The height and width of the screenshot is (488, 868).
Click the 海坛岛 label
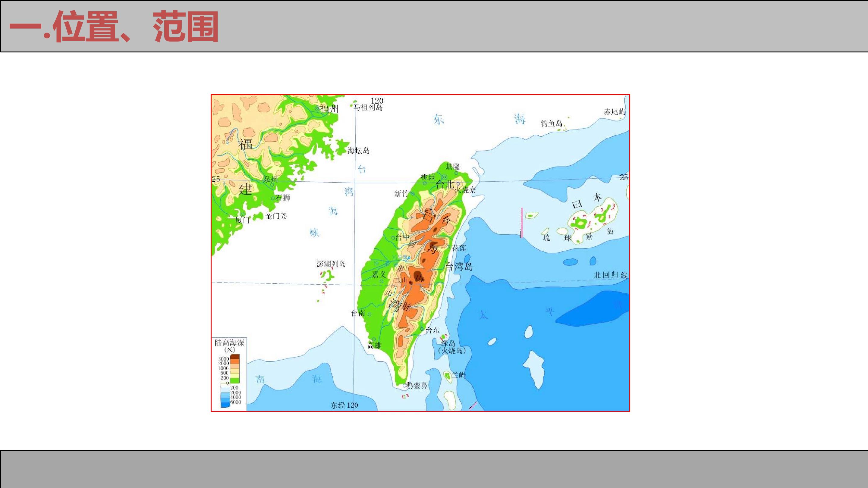(x=359, y=151)
